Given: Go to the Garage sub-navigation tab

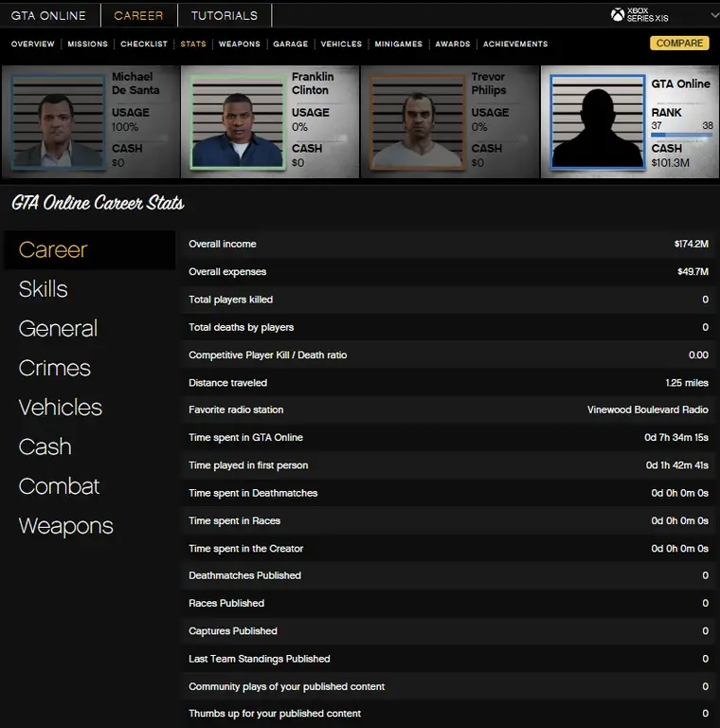Looking at the screenshot, I should coord(290,44).
